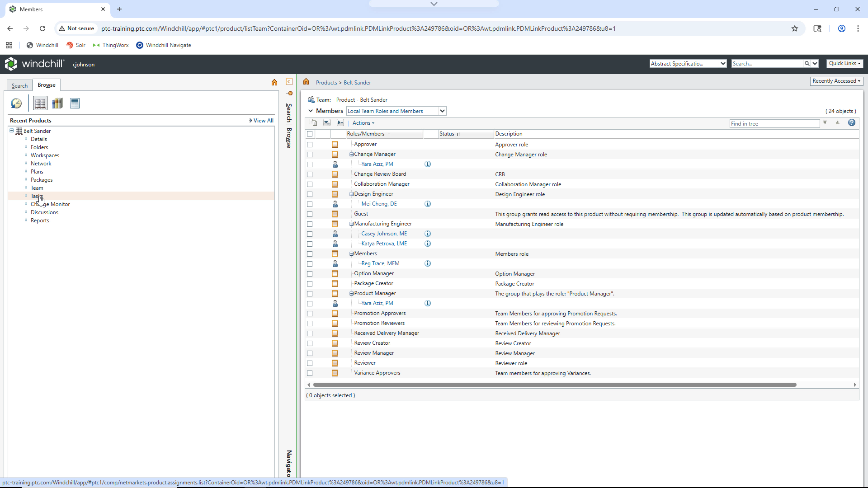Open Local Team Roles and Members dropdown
This screenshot has height=488, width=868.
[x=396, y=111]
